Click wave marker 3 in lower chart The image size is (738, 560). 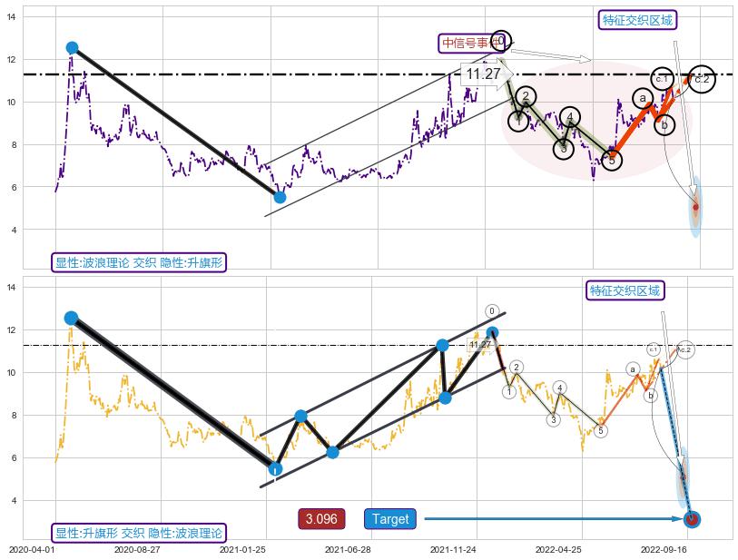click(553, 419)
